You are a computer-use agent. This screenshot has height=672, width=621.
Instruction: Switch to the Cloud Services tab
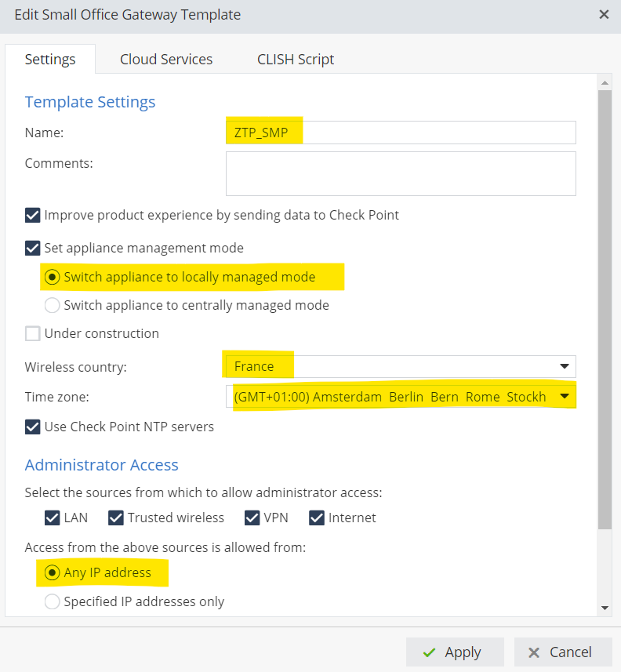coord(166,60)
